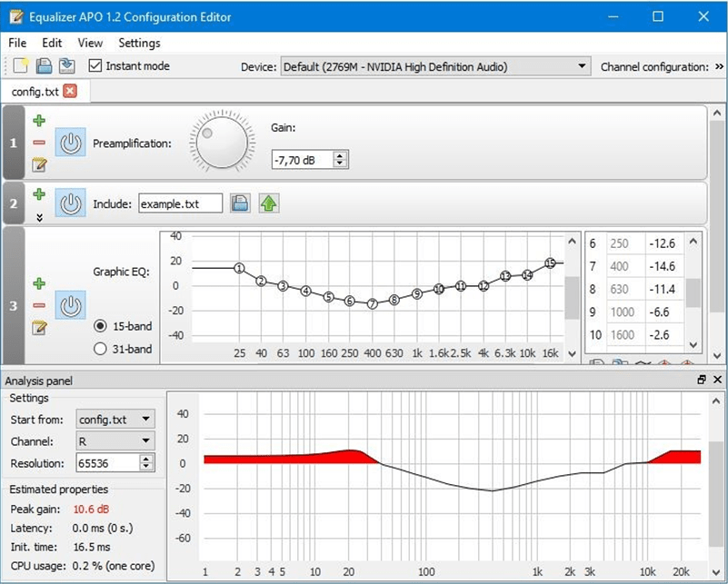Remove the Graphic EQ filter with red minus
728x584 pixels.
point(39,305)
